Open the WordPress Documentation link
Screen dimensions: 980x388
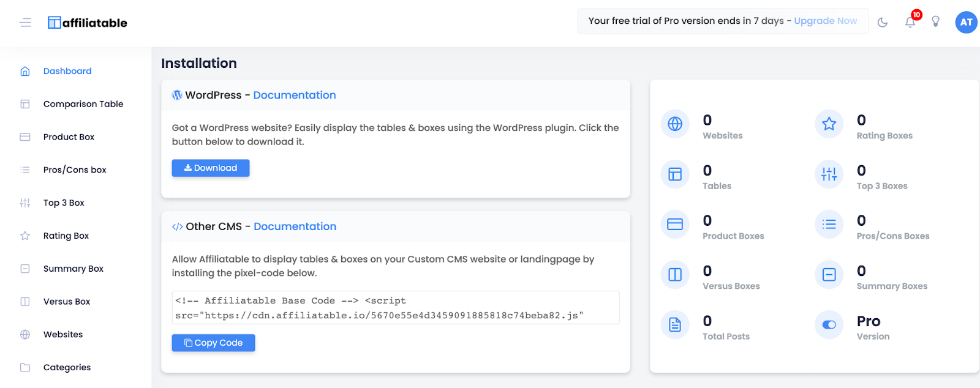coord(295,95)
